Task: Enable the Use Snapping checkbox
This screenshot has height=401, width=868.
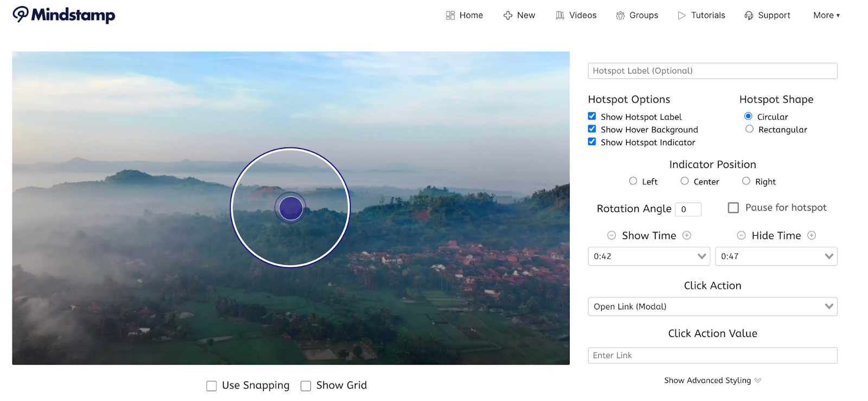Action: pos(212,386)
